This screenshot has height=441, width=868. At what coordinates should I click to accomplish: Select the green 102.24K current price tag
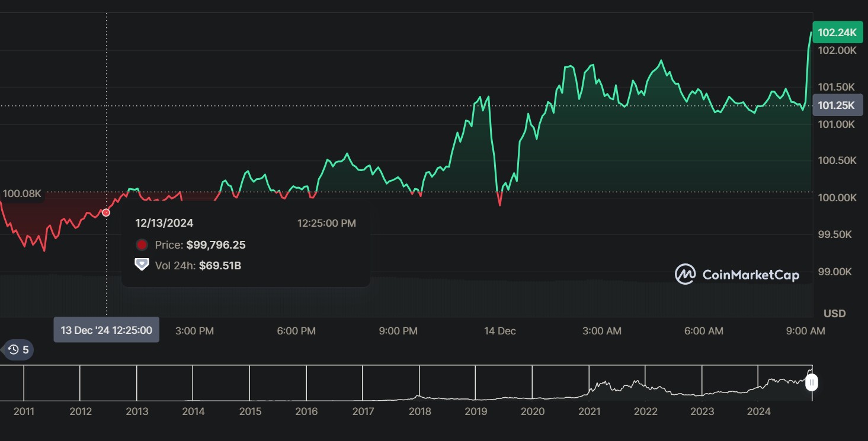(837, 33)
